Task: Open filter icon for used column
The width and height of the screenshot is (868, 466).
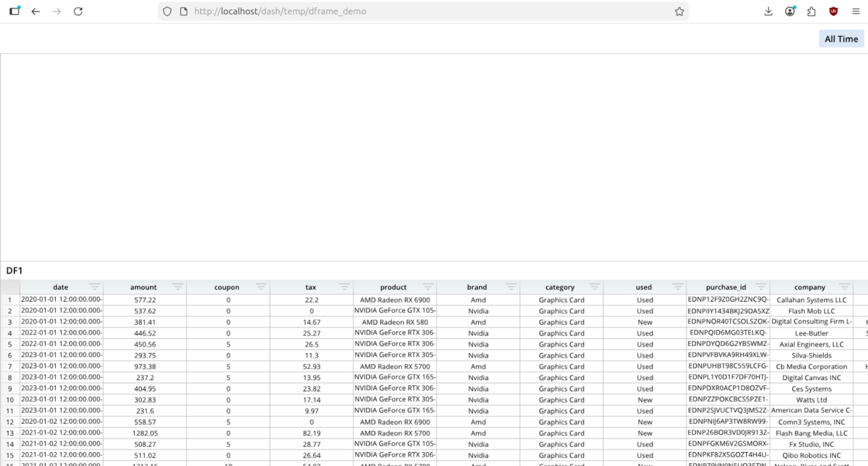Action: pos(678,287)
